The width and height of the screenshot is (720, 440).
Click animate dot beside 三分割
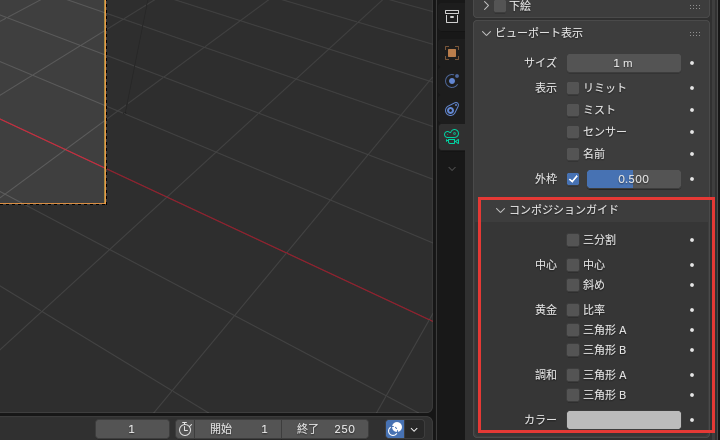(x=692, y=240)
